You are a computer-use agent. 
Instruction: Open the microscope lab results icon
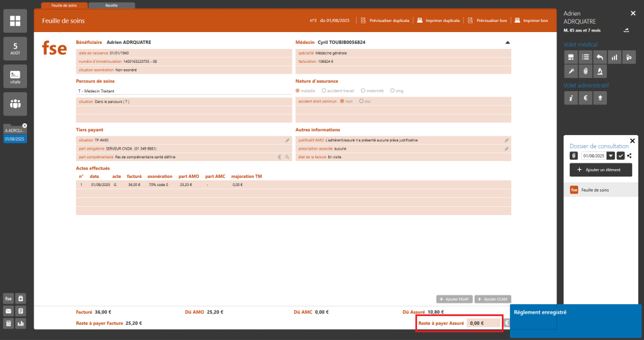tap(600, 71)
